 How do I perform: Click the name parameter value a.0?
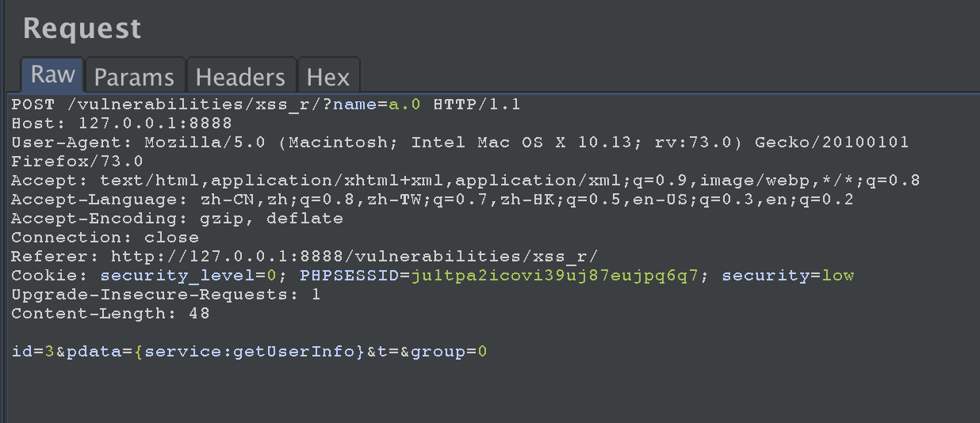click(x=404, y=105)
